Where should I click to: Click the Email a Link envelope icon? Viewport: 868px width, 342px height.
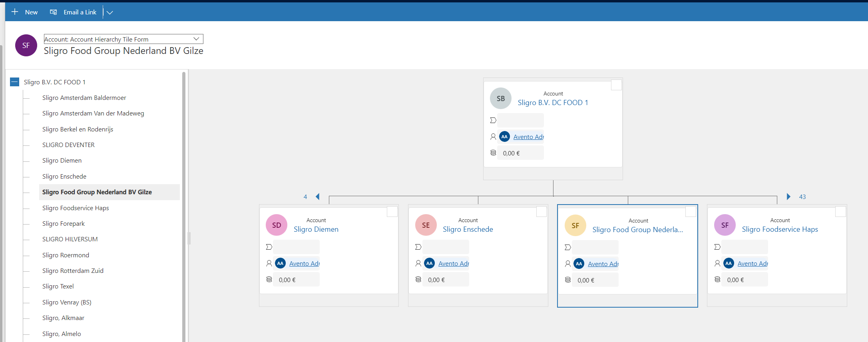tap(53, 12)
